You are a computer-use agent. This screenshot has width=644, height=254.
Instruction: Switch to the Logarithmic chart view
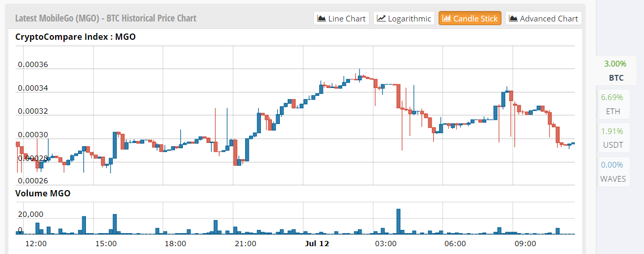tap(404, 18)
